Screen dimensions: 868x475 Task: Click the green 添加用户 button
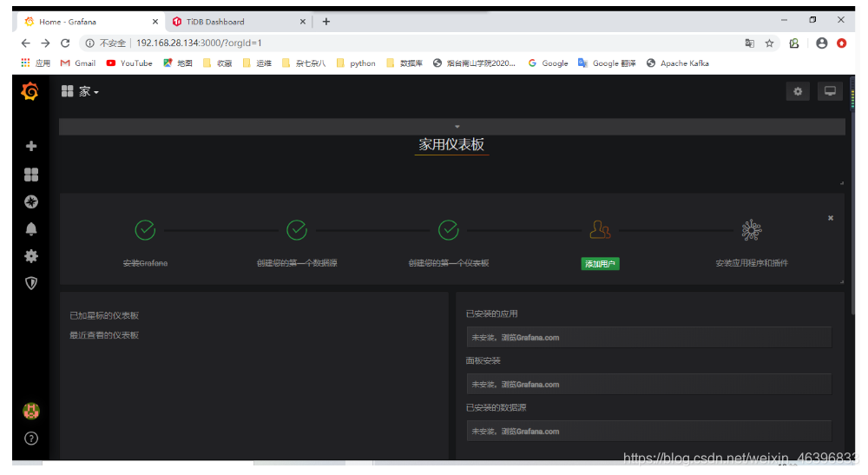click(600, 264)
